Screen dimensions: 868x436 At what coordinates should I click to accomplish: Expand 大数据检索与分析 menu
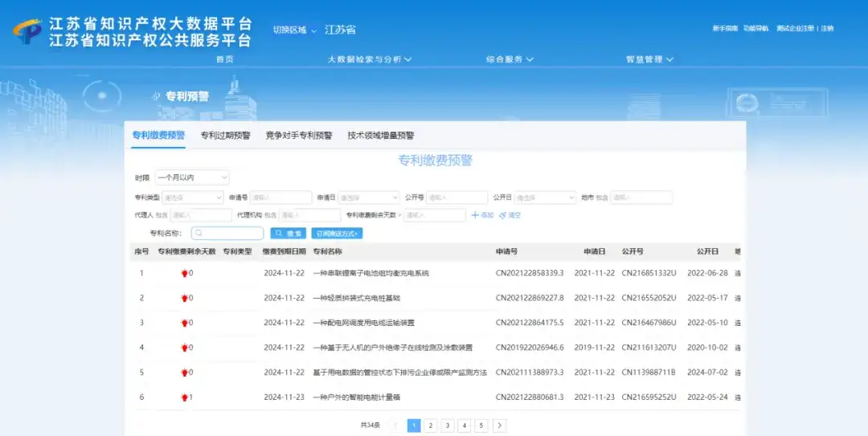(369, 59)
